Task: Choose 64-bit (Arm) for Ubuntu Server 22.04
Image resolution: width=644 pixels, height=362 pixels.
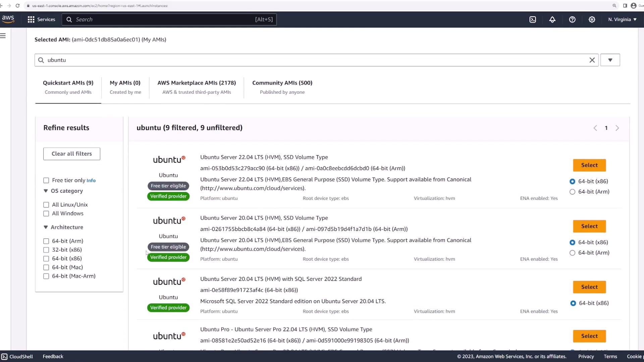Action: point(572,192)
